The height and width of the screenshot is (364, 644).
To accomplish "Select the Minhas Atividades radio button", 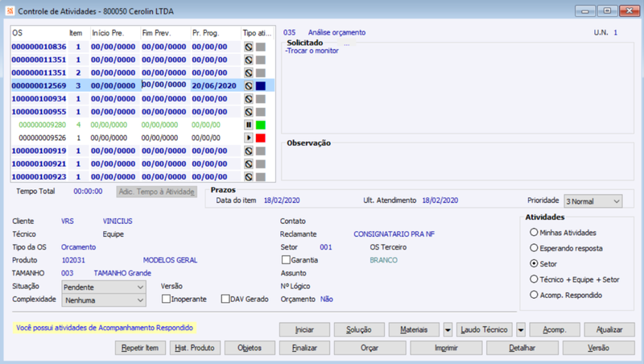I will click(534, 233).
